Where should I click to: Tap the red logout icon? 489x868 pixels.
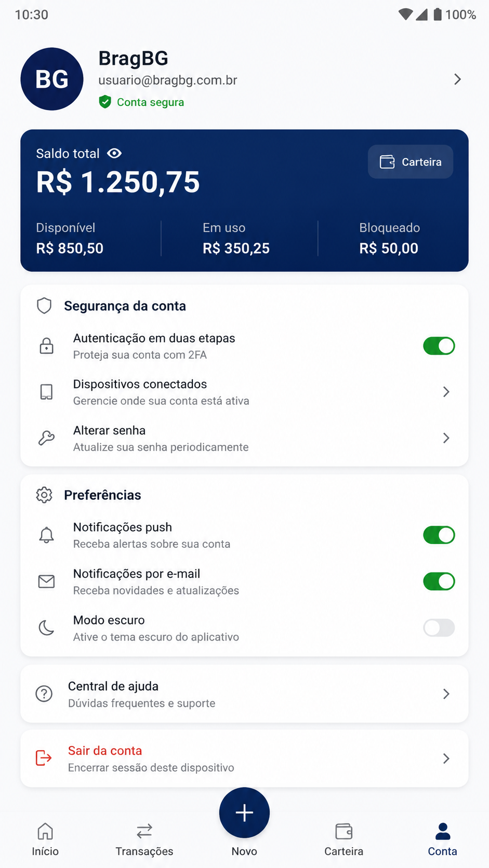tap(44, 758)
